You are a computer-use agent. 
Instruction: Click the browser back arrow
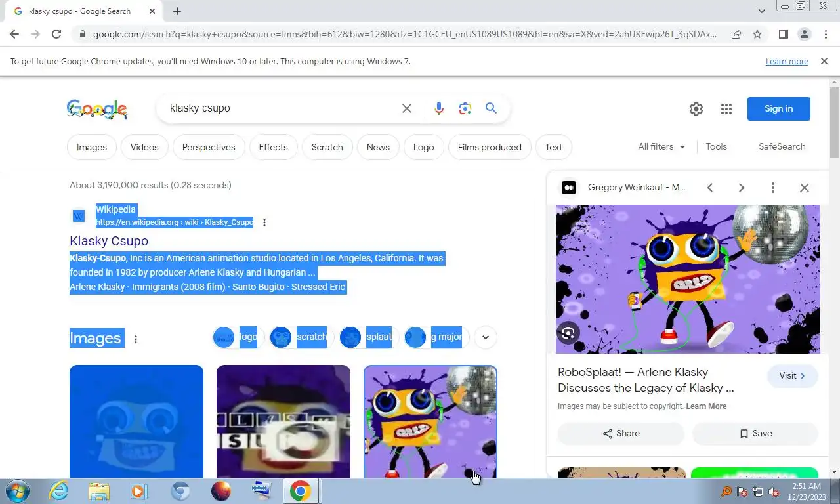[14, 34]
